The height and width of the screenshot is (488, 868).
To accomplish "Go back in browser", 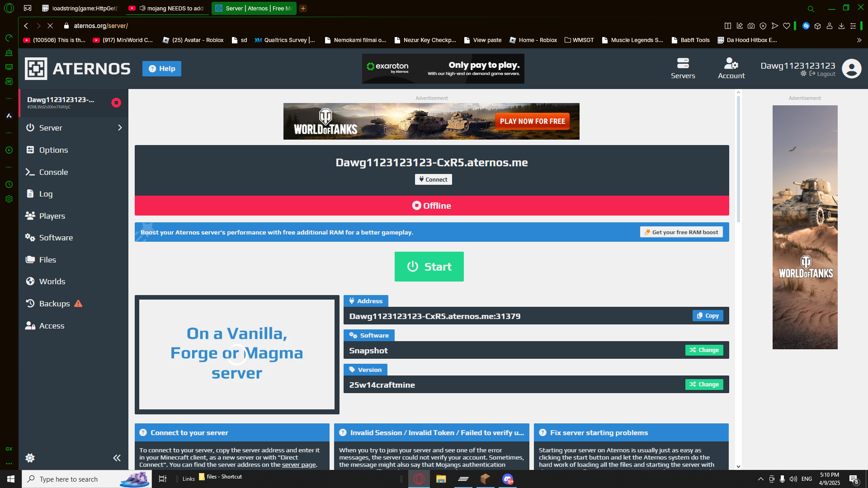I will pos(26,26).
